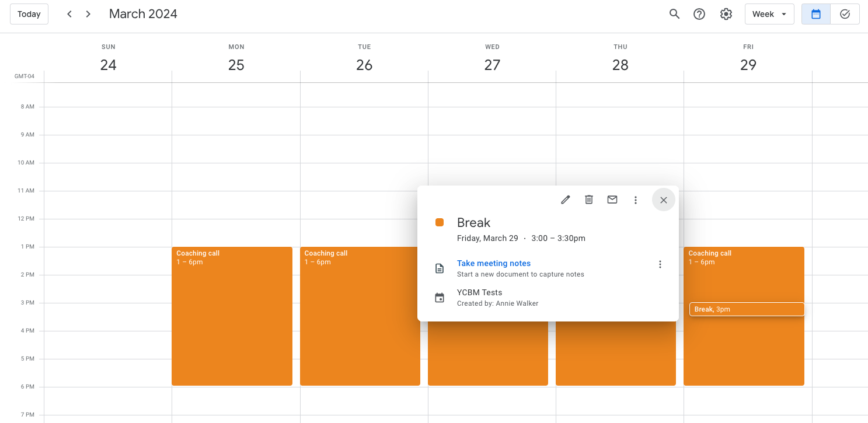Click the 8 AM time label
The image size is (868, 423).
point(27,107)
